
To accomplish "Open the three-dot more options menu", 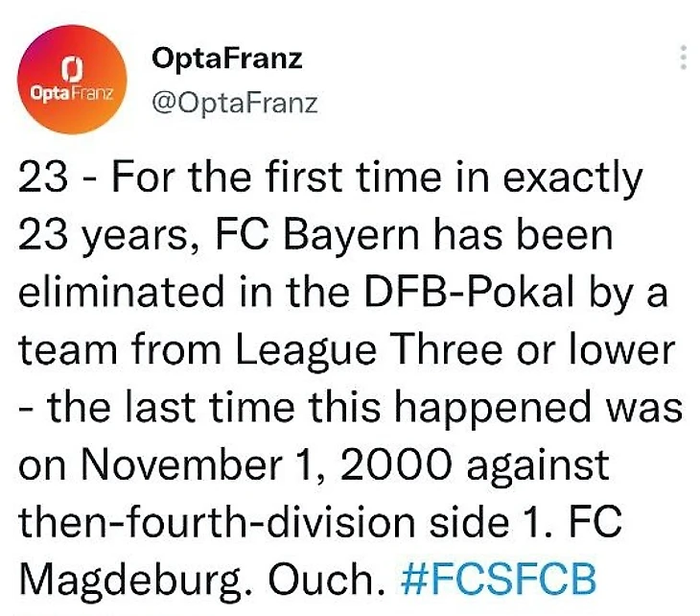I will [x=683, y=57].
